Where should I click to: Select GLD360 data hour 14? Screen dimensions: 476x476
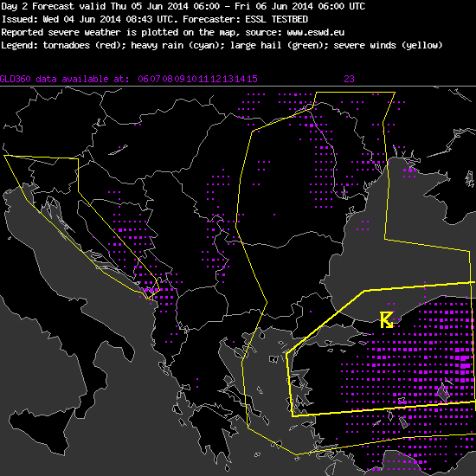pyautogui.click(x=240, y=80)
